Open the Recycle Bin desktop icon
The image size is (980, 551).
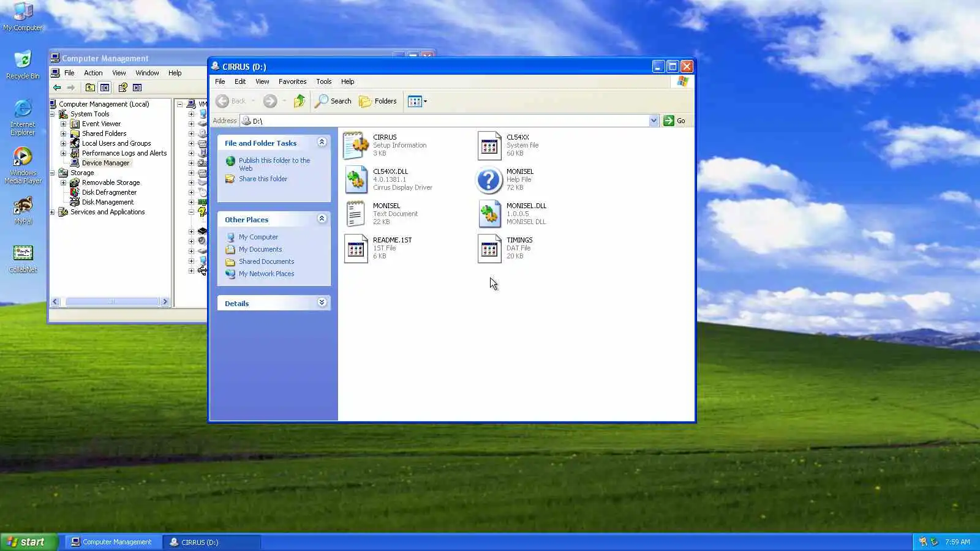[x=23, y=65]
